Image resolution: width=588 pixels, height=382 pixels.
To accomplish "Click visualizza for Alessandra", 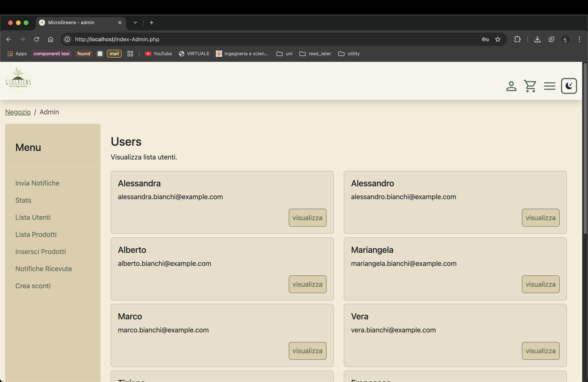I will tap(307, 217).
